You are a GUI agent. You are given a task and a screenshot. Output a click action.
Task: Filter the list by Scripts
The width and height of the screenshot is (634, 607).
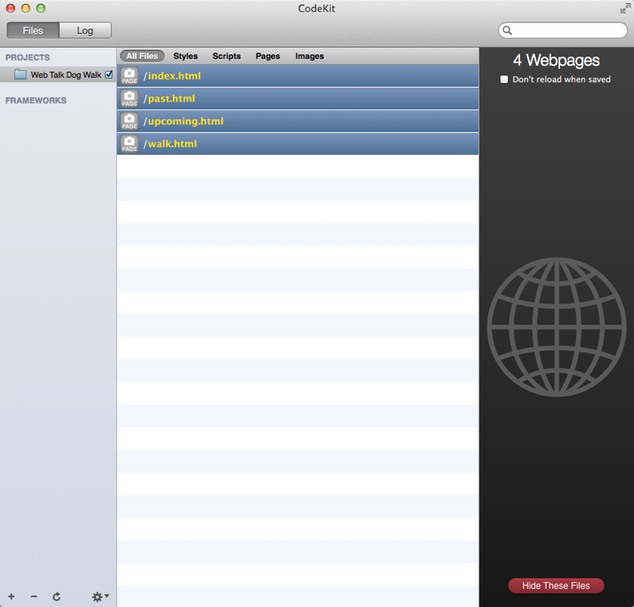tap(226, 56)
